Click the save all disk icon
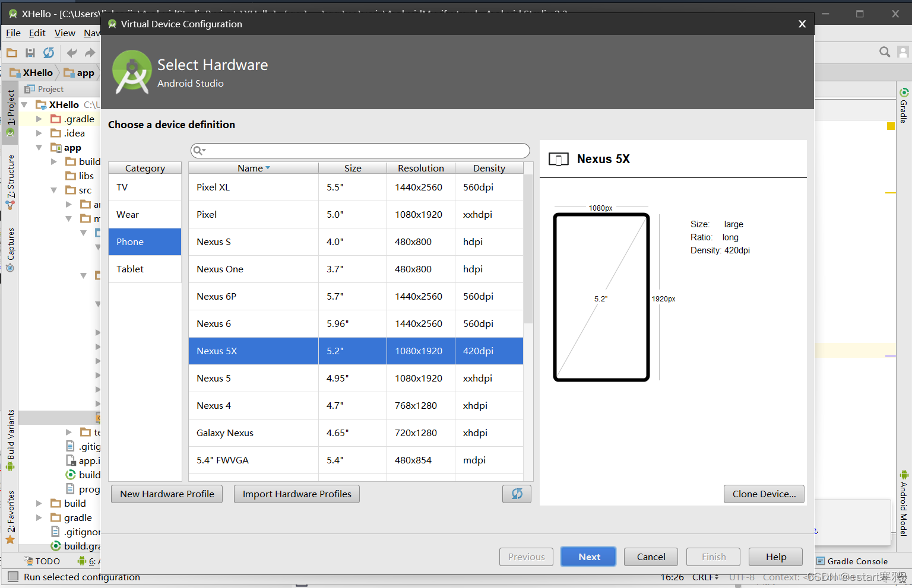 [30, 53]
